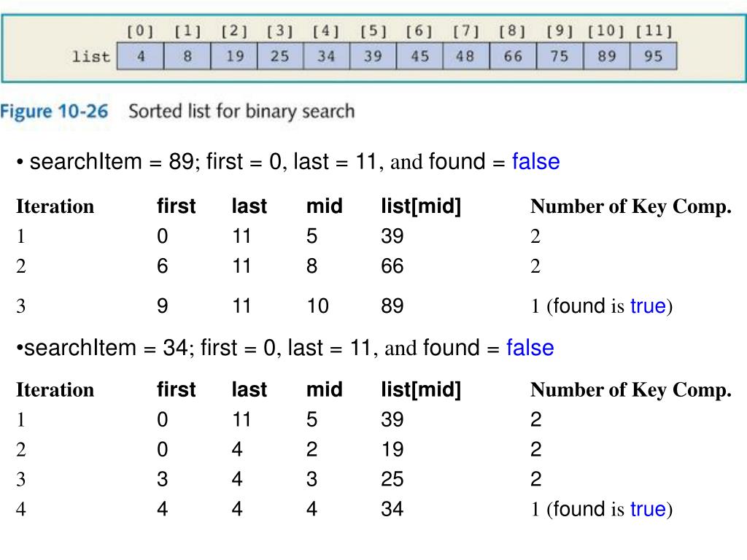Select index label [10] above the array
This screenshot has height=560, width=747.
[x=605, y=31]
